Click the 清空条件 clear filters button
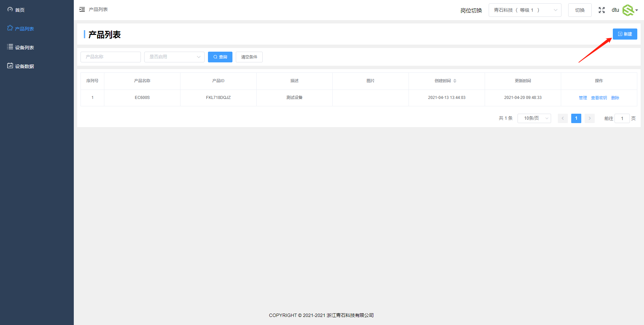Viewport: 644px width, 325px height. (249, 57)
